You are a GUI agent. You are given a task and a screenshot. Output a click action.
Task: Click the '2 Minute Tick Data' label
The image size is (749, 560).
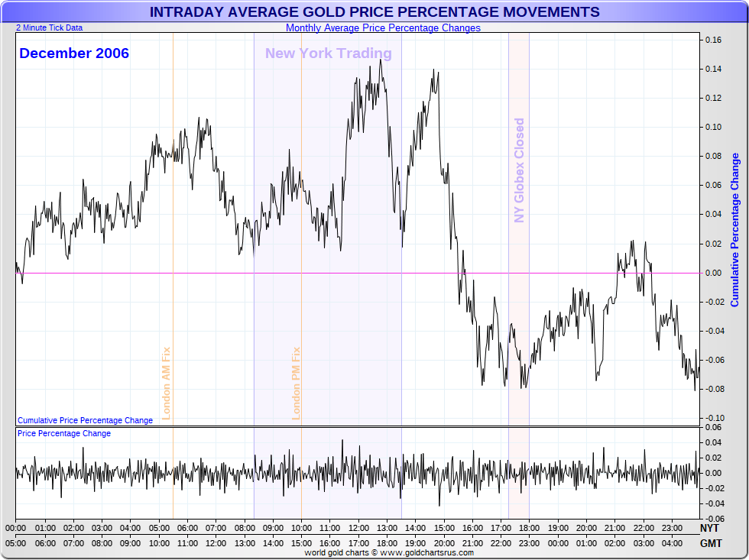(49, 28)
